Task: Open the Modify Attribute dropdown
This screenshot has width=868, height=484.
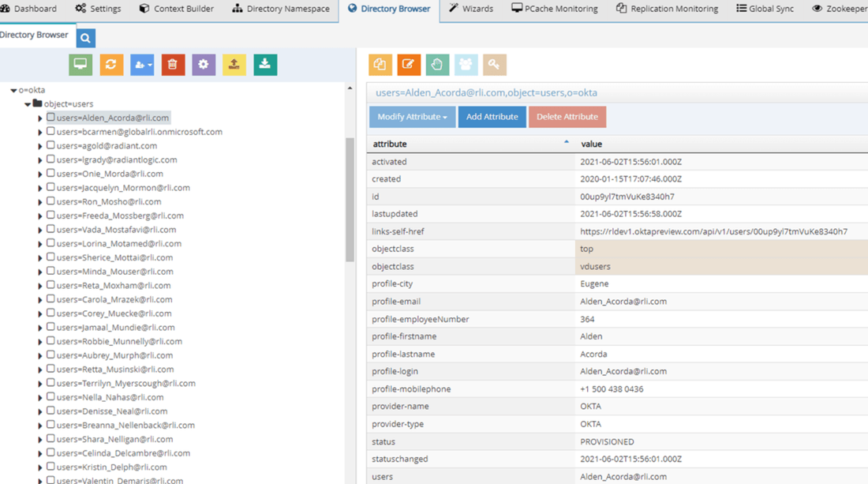Action: 413,117
